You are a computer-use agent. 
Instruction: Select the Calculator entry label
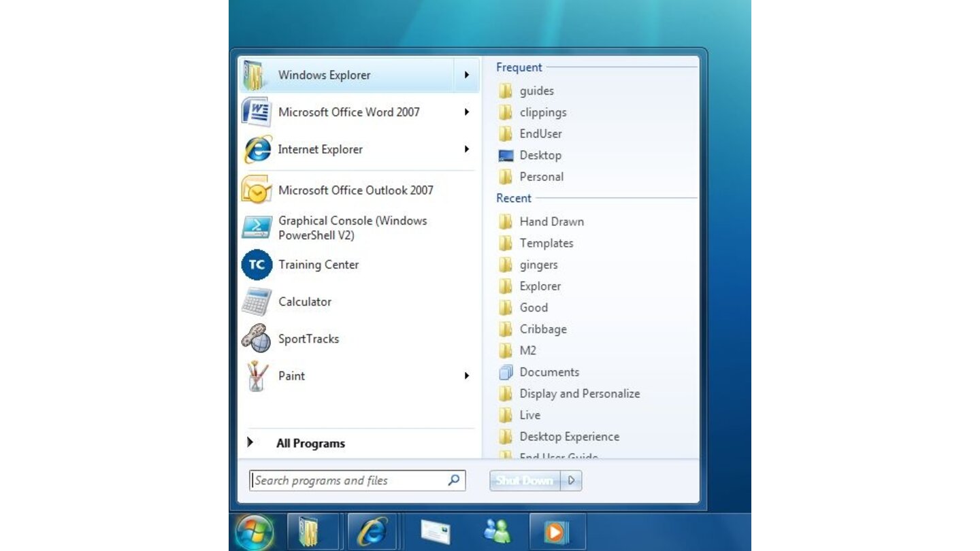click(305, 301)
